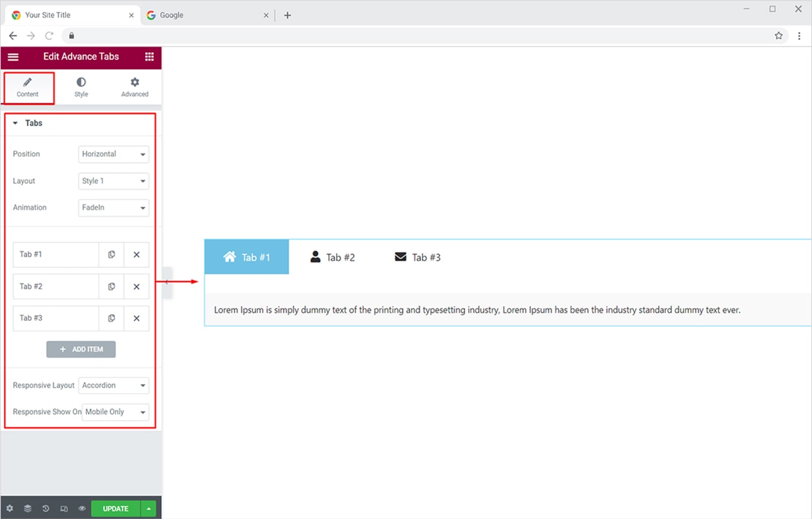Screen dimensions: 812x519
Task: Open Responsive Show On dropdown (Mobile Only)
Action: (116, 412)
